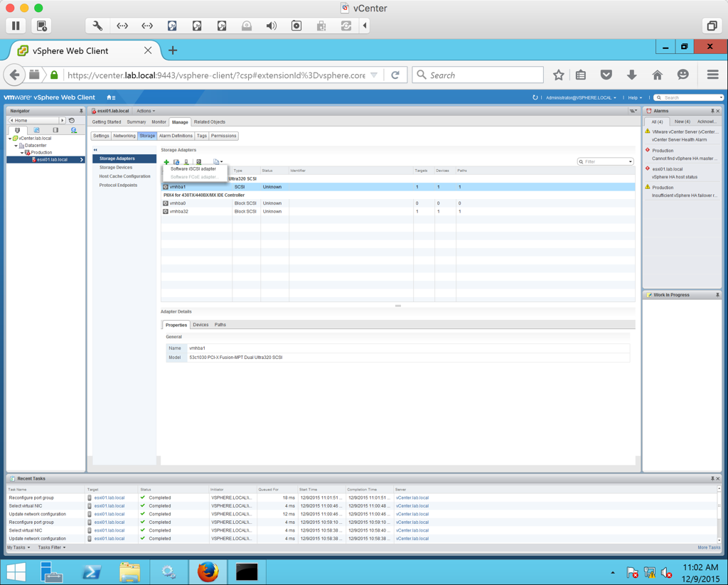Click the pause button in VM toolbar
This screenshot has width=728, height=585.
16,26
